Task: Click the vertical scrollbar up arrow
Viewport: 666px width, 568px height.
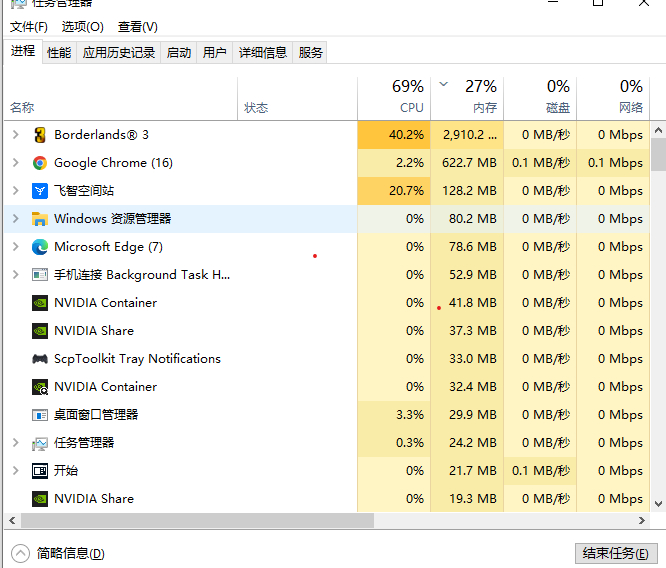Action: [658, 130]
